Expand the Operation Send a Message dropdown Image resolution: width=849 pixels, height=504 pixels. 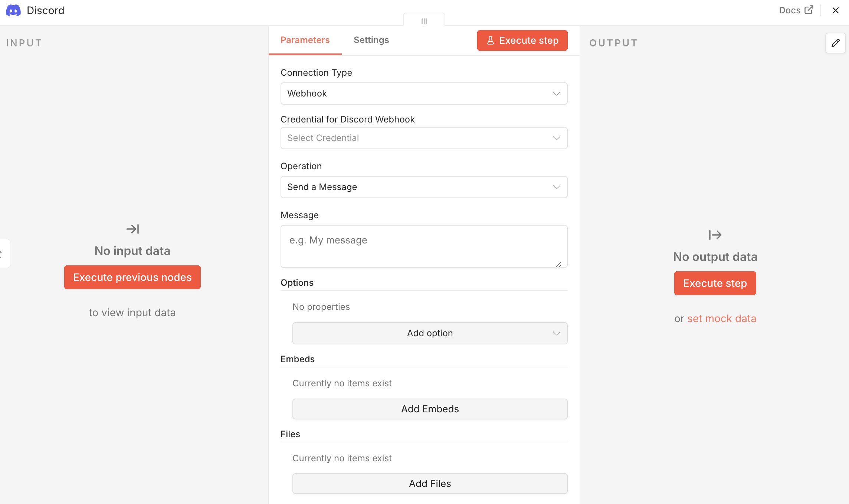point(424,187)
